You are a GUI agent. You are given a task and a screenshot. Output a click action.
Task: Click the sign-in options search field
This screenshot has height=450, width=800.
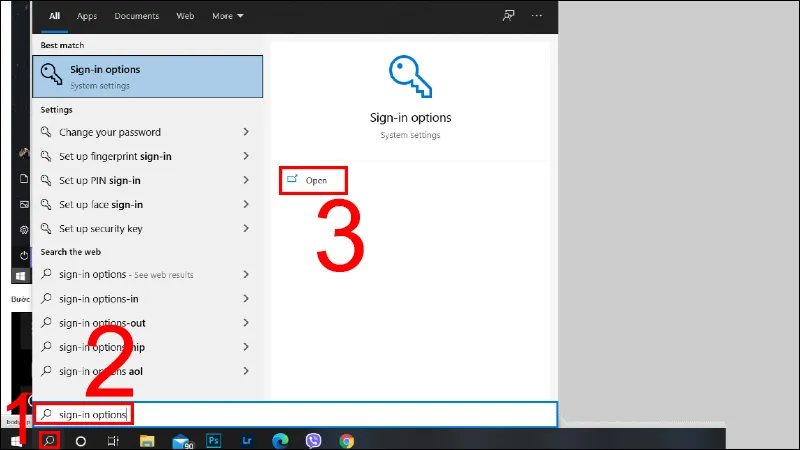tap(296, 414)
